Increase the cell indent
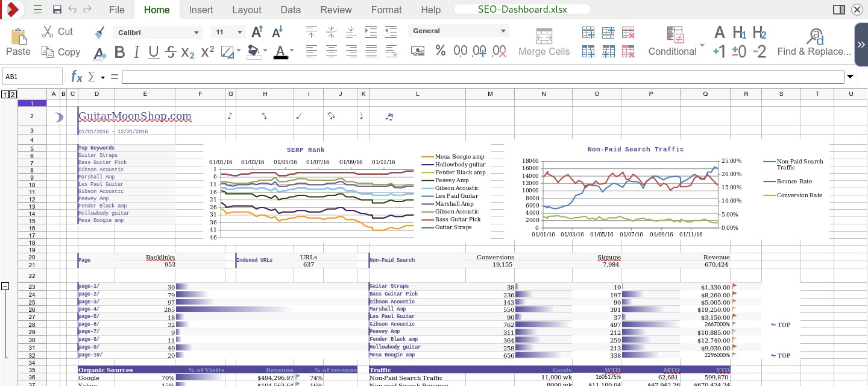The height and width of the screenshot is (386, 868). pos(371,32)
